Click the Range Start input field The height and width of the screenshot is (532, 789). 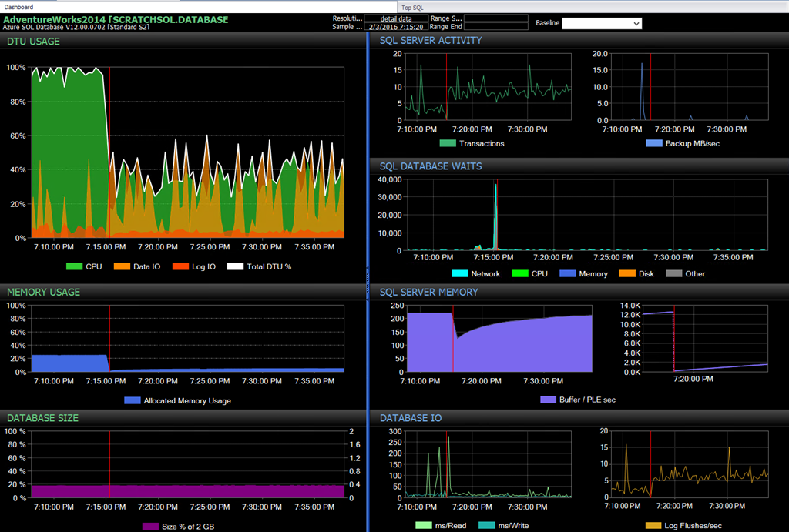coord(495,18)
